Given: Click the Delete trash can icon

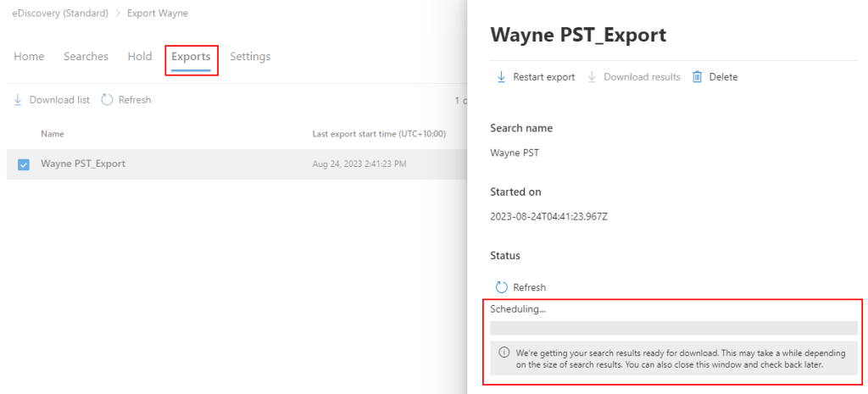Looking at the screenshot, I should pyautogui.click(x=697, y=77).
